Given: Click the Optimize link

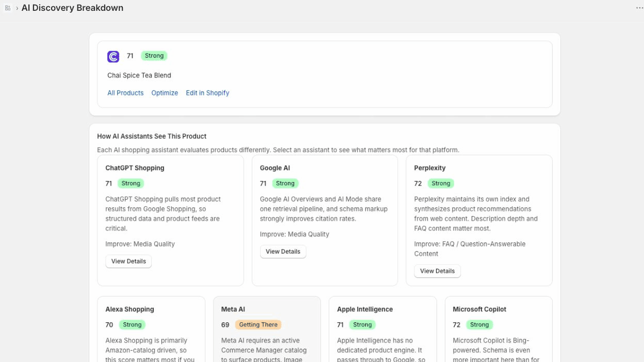Looking at the screenshot, I should point(165,93).
